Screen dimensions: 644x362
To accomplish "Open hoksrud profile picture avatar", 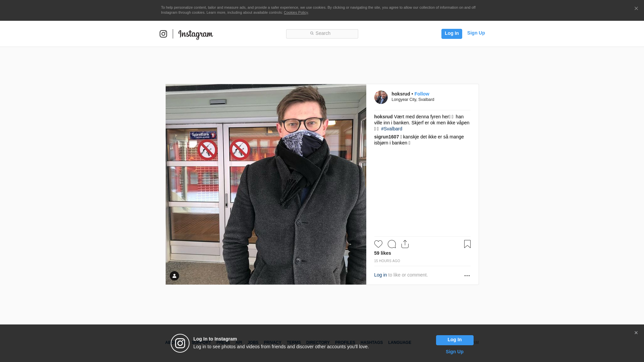I will pyautogui.click(x=381, y=97).
